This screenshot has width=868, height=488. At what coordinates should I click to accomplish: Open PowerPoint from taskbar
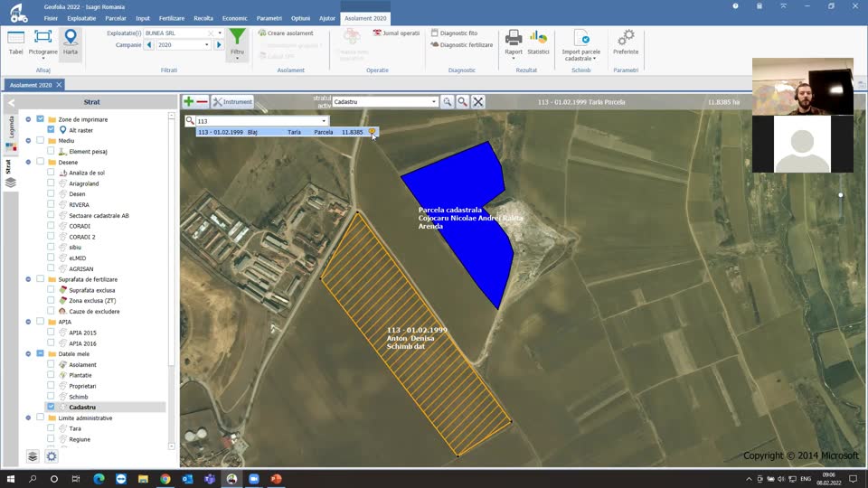[277, 479]
